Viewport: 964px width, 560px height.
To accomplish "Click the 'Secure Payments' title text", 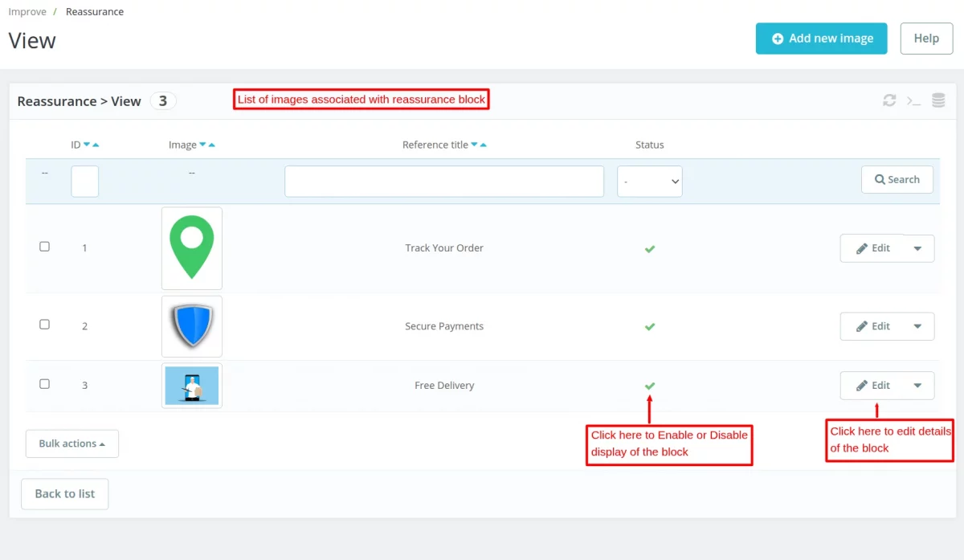I will 444,327.
